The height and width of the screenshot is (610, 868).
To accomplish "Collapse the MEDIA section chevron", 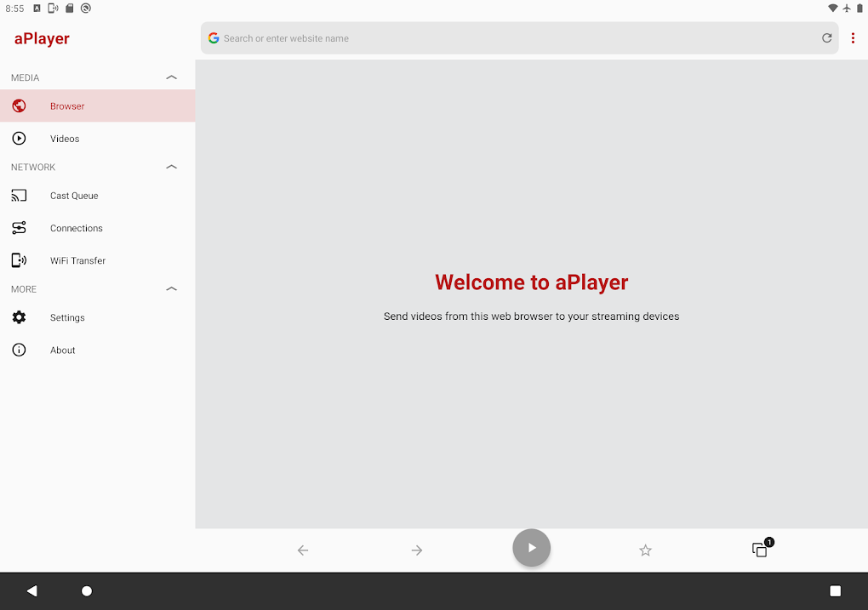I will 172,77.
